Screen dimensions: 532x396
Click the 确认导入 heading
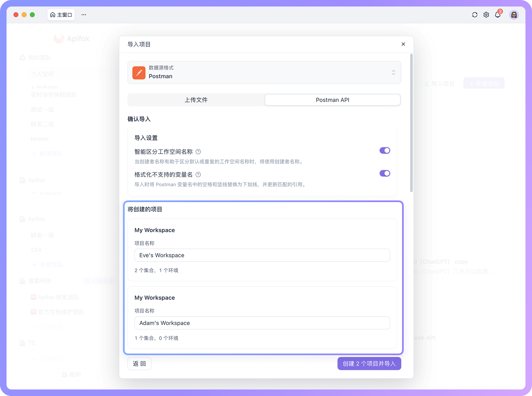point(139,119)
